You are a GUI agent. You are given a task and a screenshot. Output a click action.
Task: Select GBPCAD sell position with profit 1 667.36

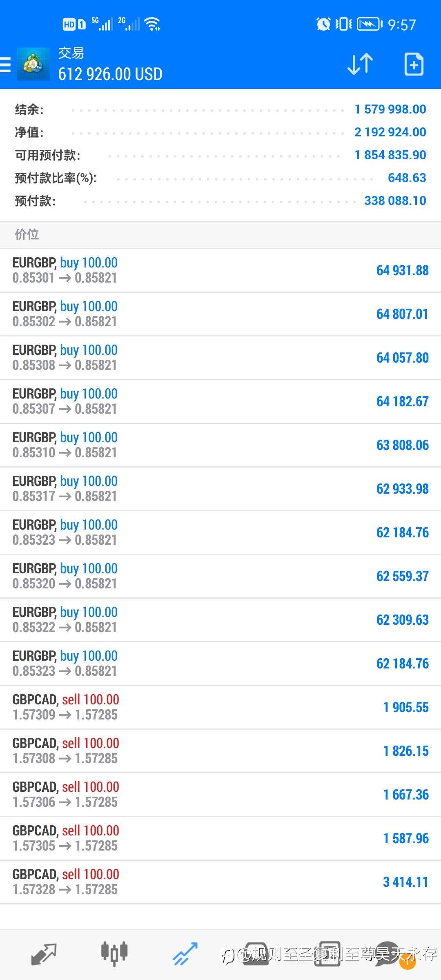(x=220, y=795)
